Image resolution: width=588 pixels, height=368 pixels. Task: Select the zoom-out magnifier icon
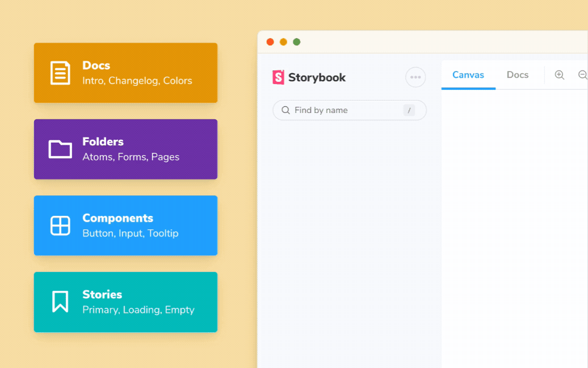(x=581, y=74)
